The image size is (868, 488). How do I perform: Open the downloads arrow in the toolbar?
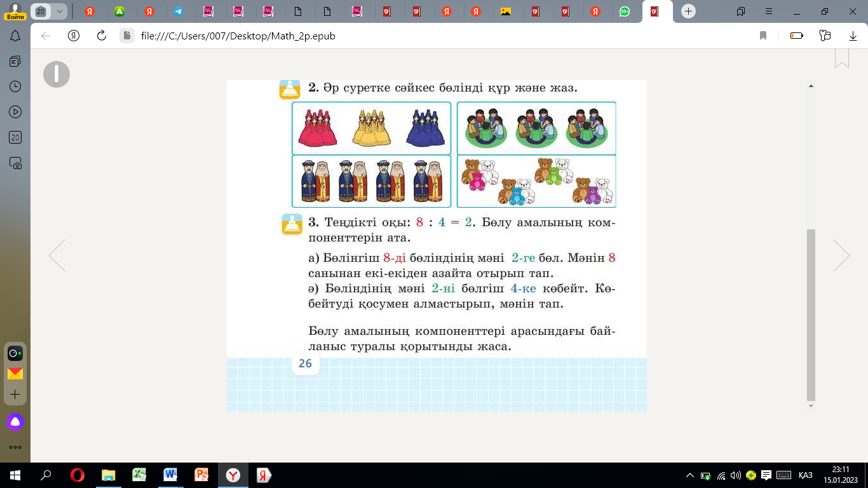pyautogui.click(x=853, y=36)
